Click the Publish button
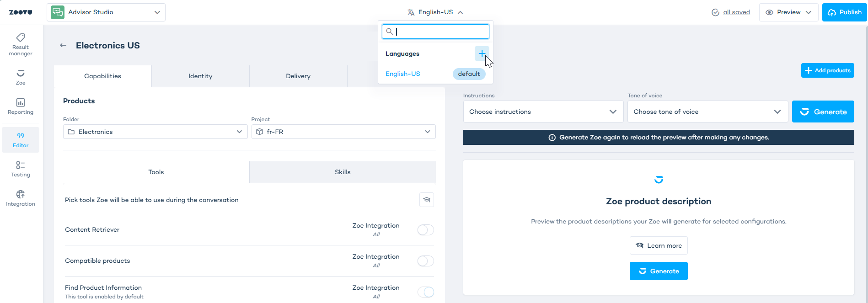This screenshot has height=303, width=868. [845, 12]
